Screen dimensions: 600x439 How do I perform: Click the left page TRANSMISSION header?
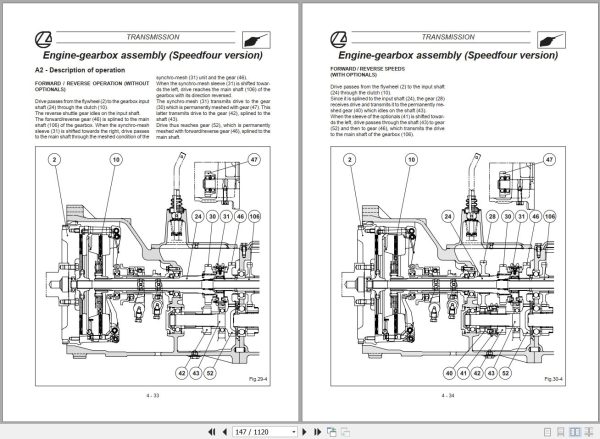pyautogui.click(x=153, y=37)
